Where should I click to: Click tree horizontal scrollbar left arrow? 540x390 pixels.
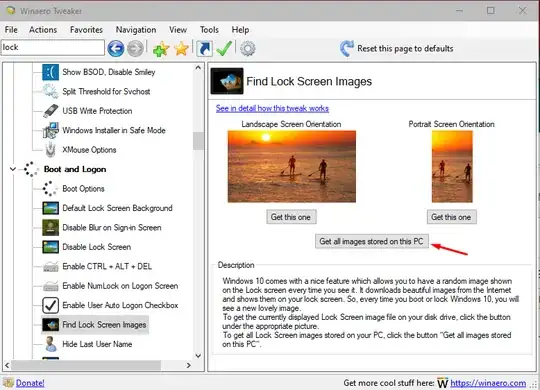[x=7, y=365]
